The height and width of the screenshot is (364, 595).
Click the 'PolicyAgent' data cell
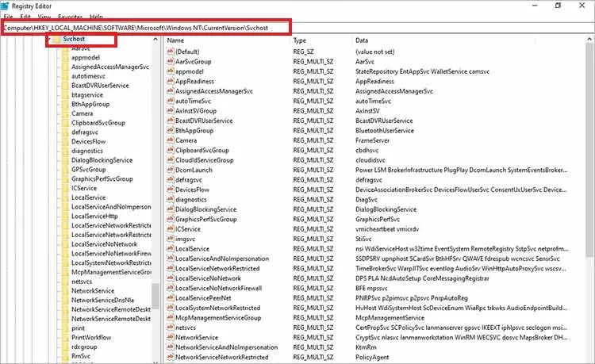372,357
